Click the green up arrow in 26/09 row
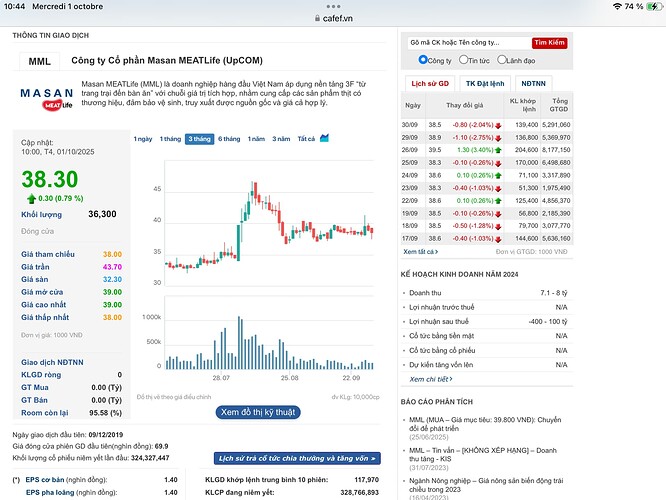Image resolution: width=666 pixels, height=500 pixels. [498, 150]
